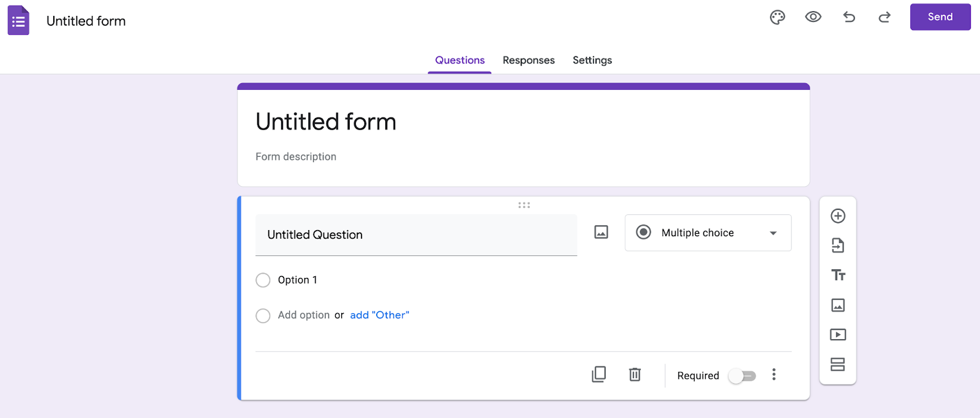Click the Send button
This screenshot has height=418, width=980.
coord(940,17)
